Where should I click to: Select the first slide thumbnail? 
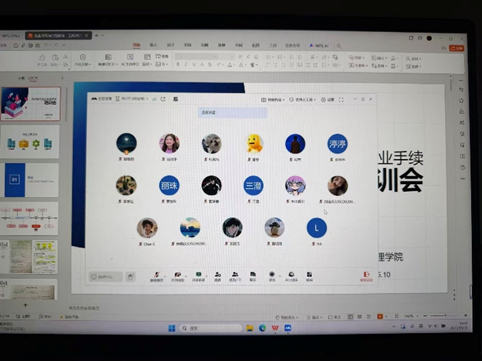pos(31,104)
